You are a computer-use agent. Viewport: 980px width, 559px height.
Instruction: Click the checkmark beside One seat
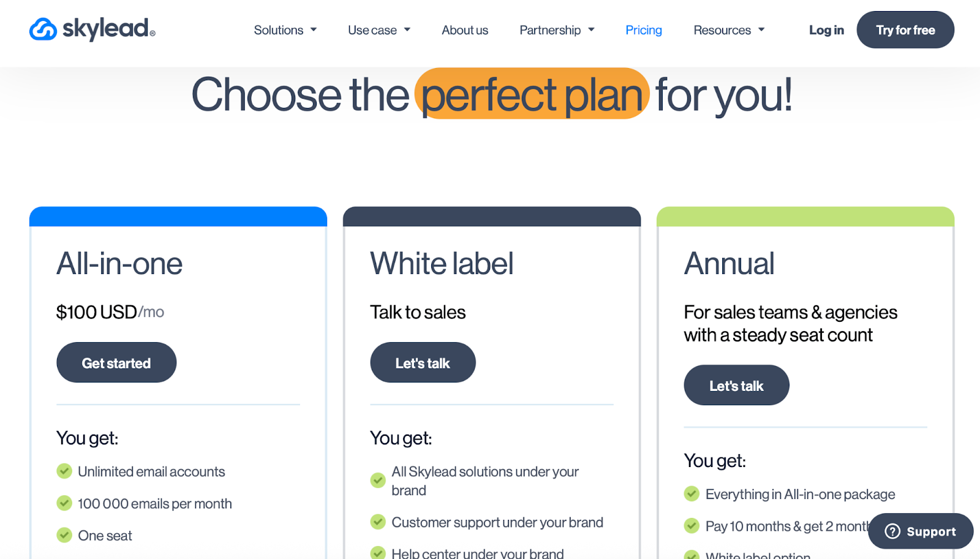coord(64,535)
